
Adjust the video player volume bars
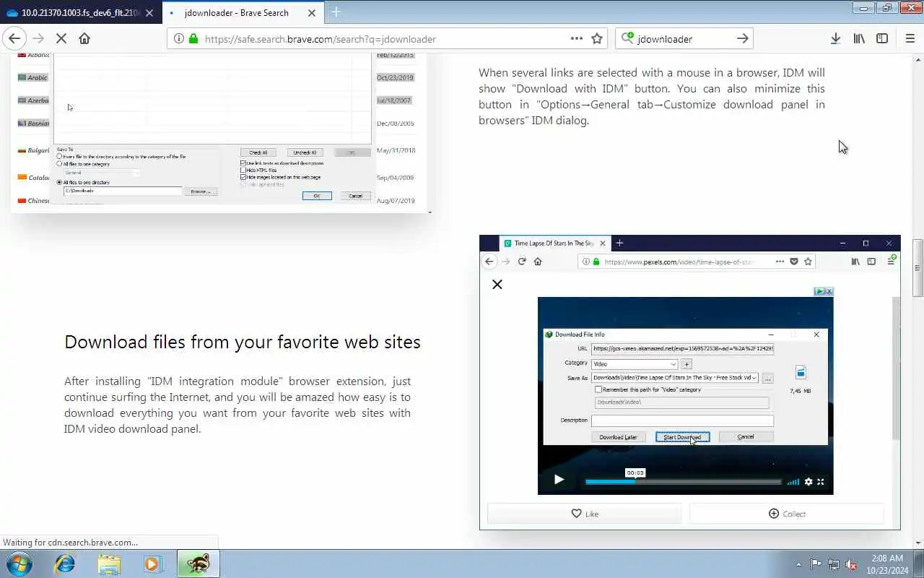click(x=793, y=482)
